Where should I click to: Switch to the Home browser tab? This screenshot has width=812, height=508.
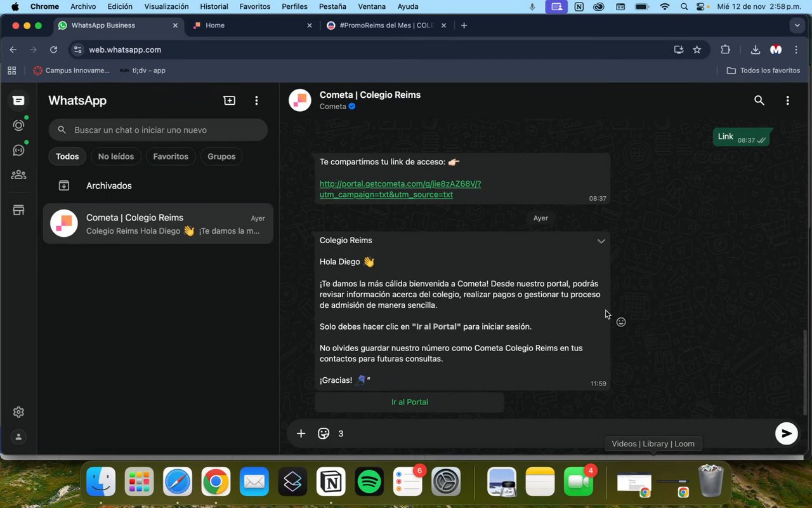[252, 25]
